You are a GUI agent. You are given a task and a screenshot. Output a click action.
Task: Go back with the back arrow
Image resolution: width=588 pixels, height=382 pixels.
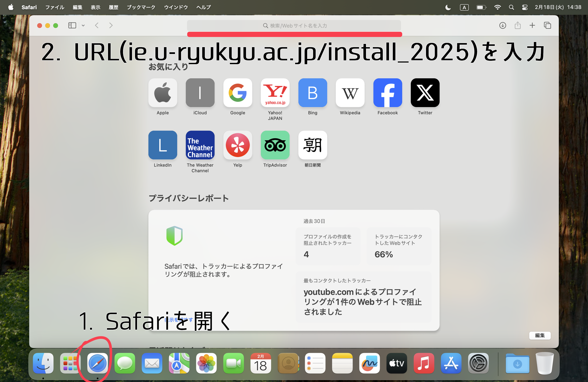click(x=97, y=25)
